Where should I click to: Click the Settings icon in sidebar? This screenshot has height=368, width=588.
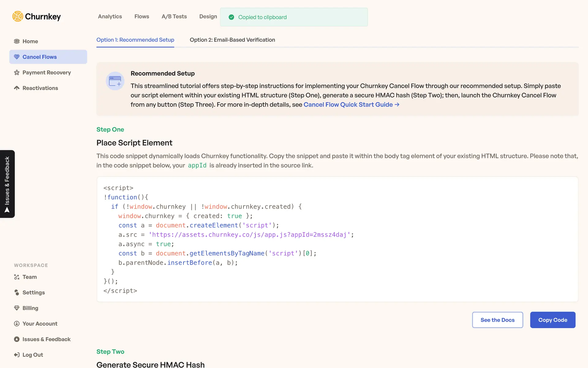17,293
